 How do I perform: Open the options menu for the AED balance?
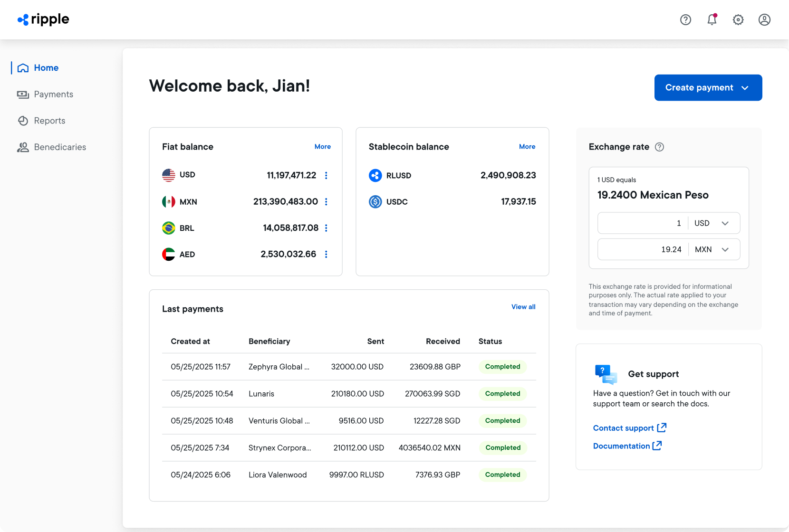coord(327,254)
